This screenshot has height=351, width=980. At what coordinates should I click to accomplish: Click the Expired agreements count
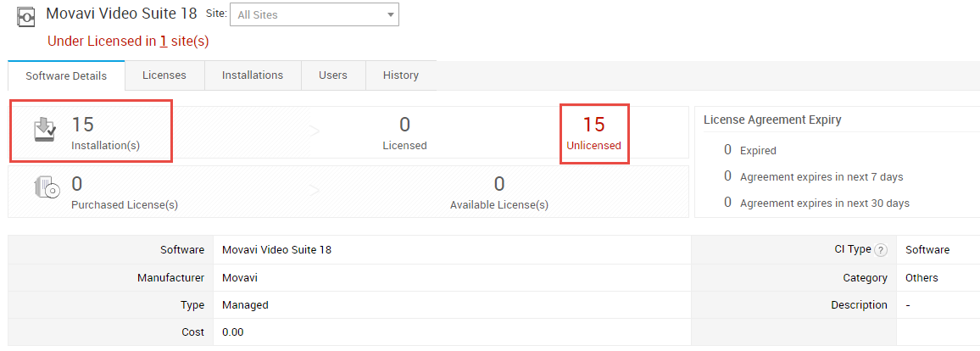click(x=727, y=150)
